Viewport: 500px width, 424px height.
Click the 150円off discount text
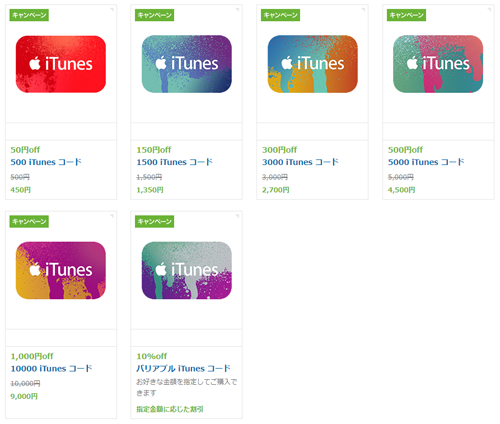154,150
